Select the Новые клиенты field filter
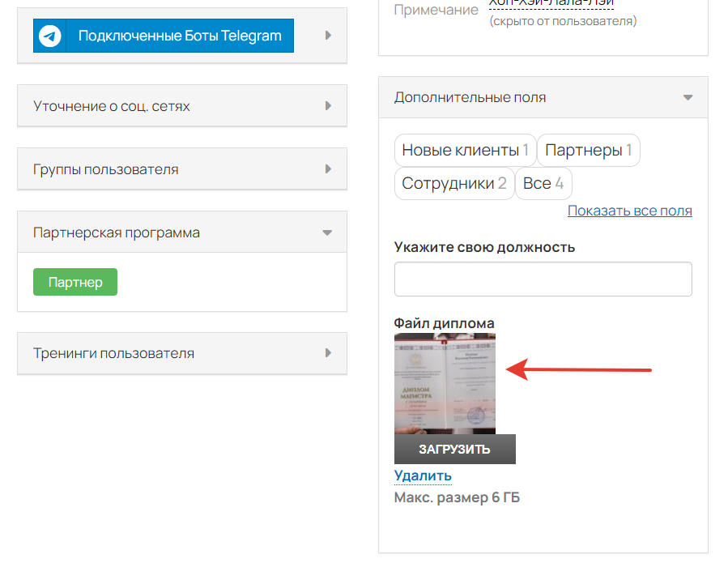 [x=465, y=151]
